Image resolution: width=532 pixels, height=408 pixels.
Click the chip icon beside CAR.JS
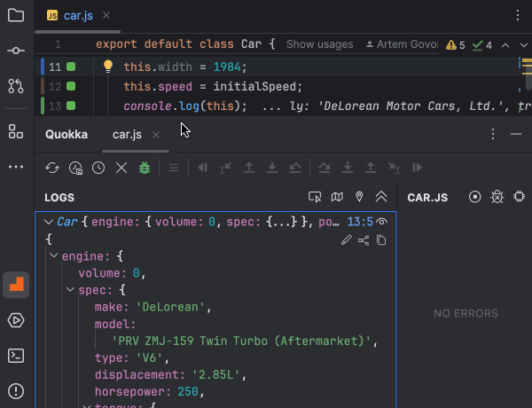click(x=519, y=197)
